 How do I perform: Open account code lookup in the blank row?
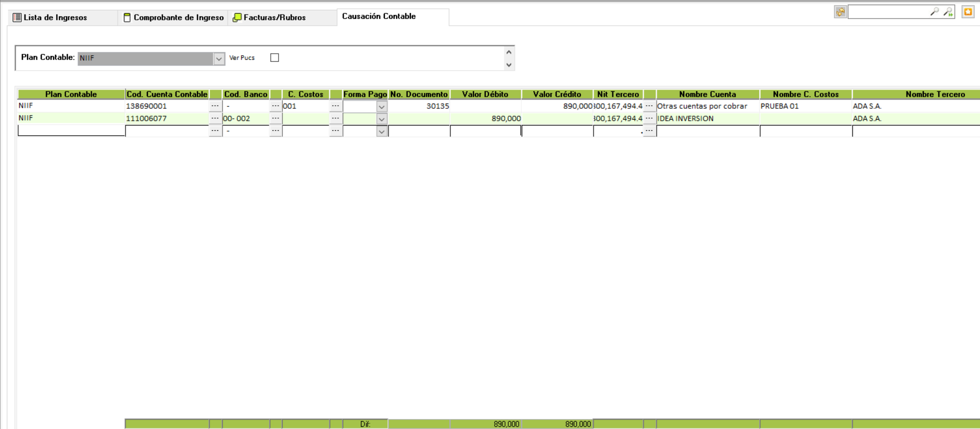[x=215, y=131]
